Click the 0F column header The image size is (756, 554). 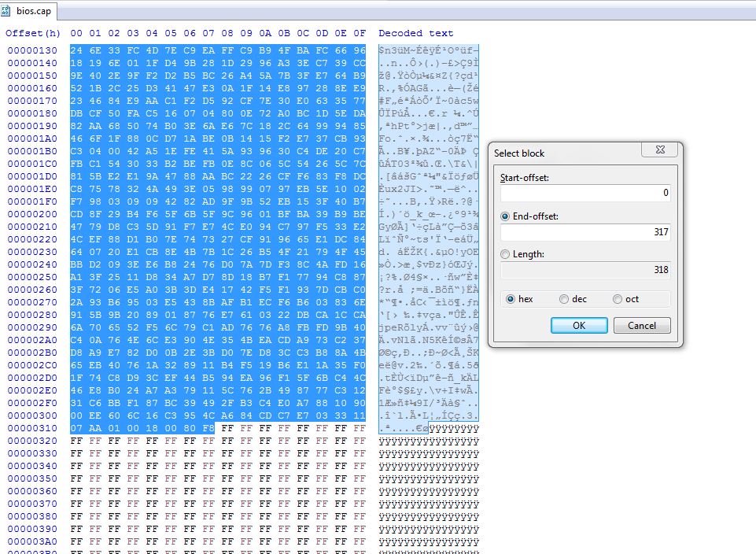click(360, 33)
